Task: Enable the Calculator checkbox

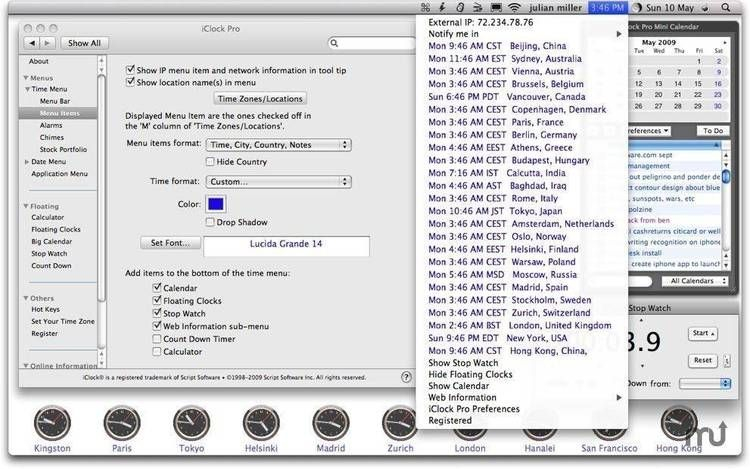Action: 156,351
